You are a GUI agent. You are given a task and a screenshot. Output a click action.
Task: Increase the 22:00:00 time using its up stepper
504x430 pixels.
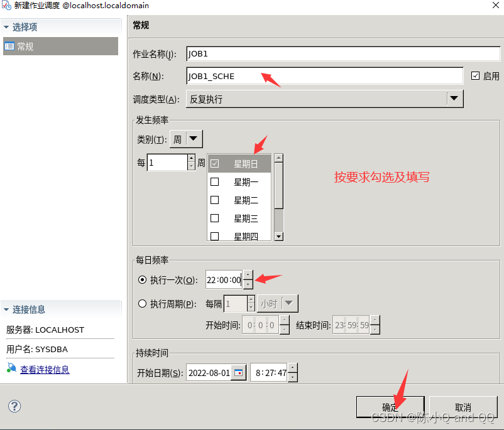tap(246, 276)
